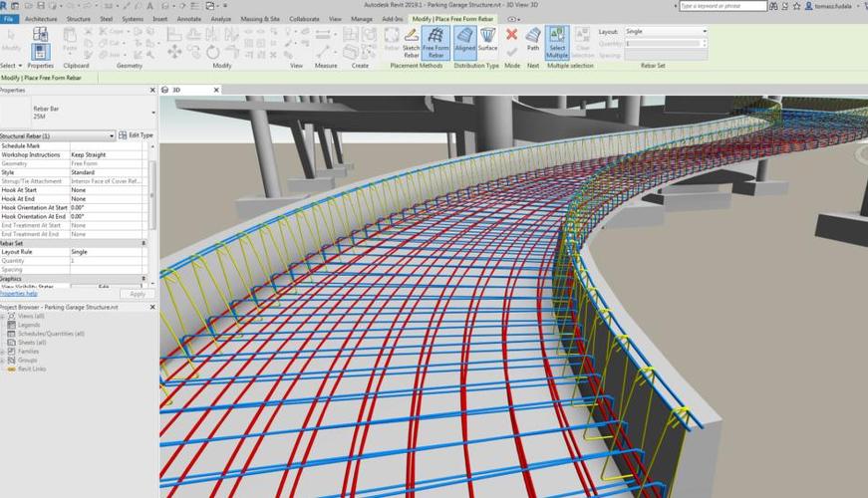
Task: Select Sheets (all) in Project Browser
Action: click(32, 343)
